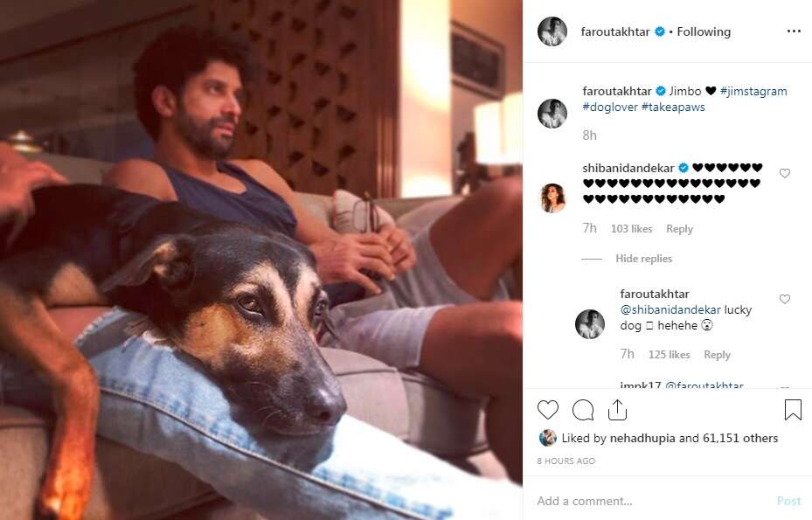The image size is (812, 520).
Task: Like faroutakhtar's reply comment heart
Action: (x=785, y=299)
